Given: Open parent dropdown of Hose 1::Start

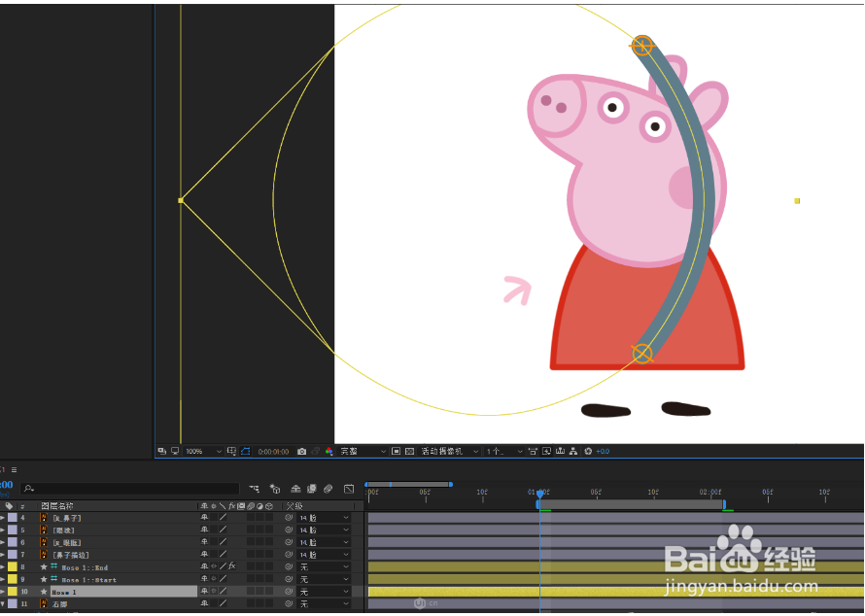Looking at the screenshot, I should coord(325,579).
